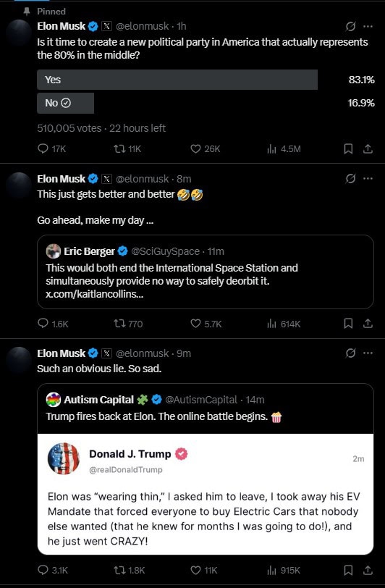Bookmark the 'Such an obvious lie' post
This screenshot has width=385, height=588.
tap(348, 570)
